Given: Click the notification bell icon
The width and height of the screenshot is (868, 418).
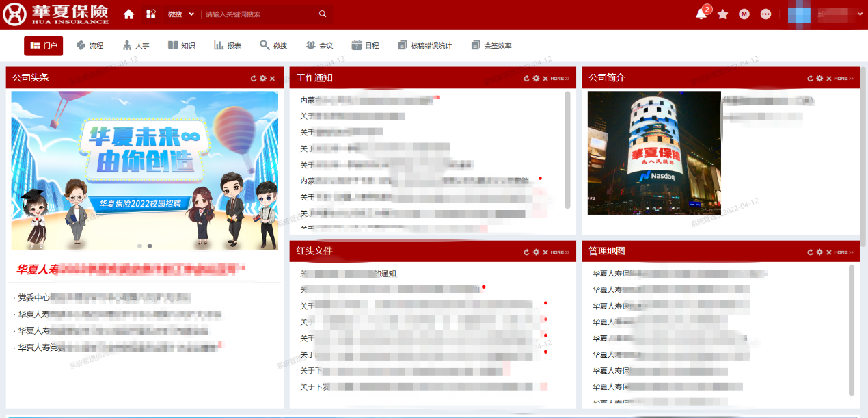Looking at the screenshot, I should tap(701, 14).
